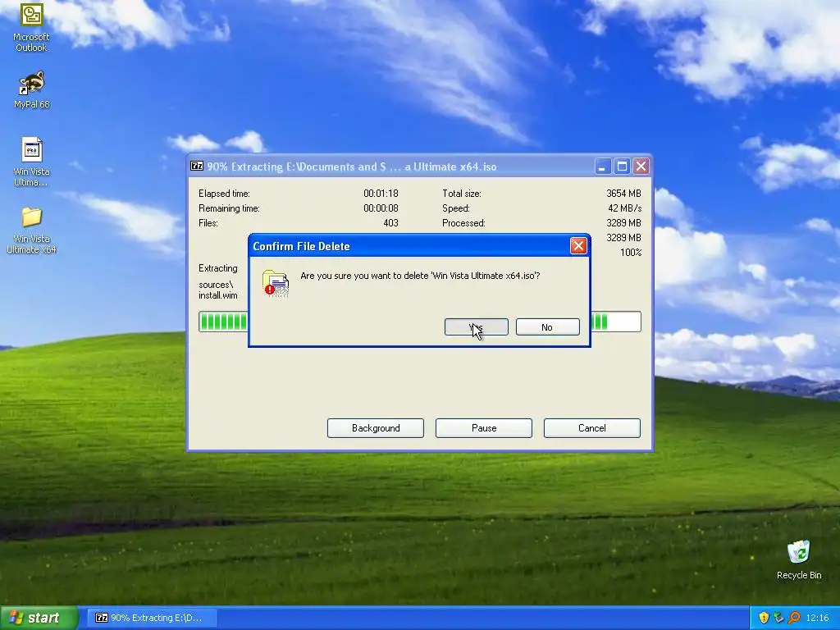Click No in Confirm File Delete
The height and width of the screenshot is (630, 840).
pyautogui.click(x=547, y=326)
